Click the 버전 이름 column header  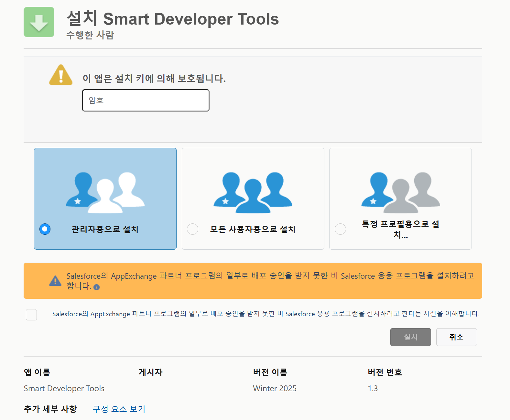tap(270, 372)
